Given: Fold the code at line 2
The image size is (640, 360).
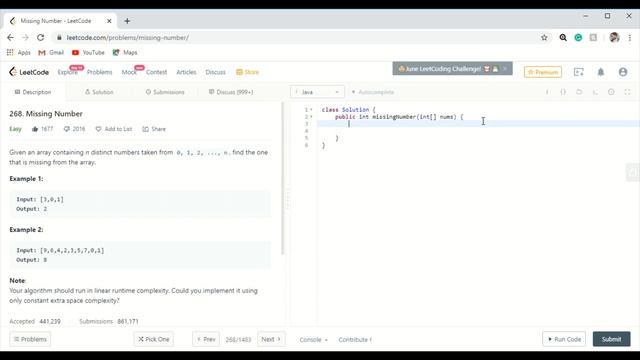Looking at the screenshot, I should (x=311, y=117).
